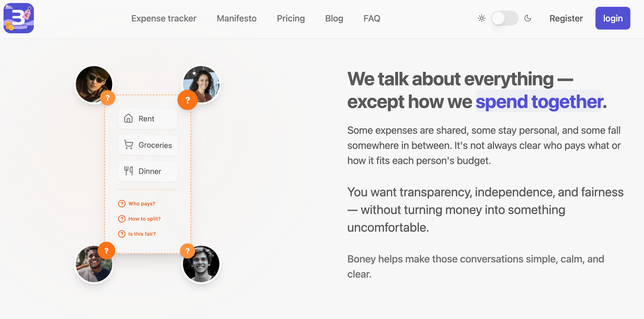Navigate to the Blog

coord(334,18)
